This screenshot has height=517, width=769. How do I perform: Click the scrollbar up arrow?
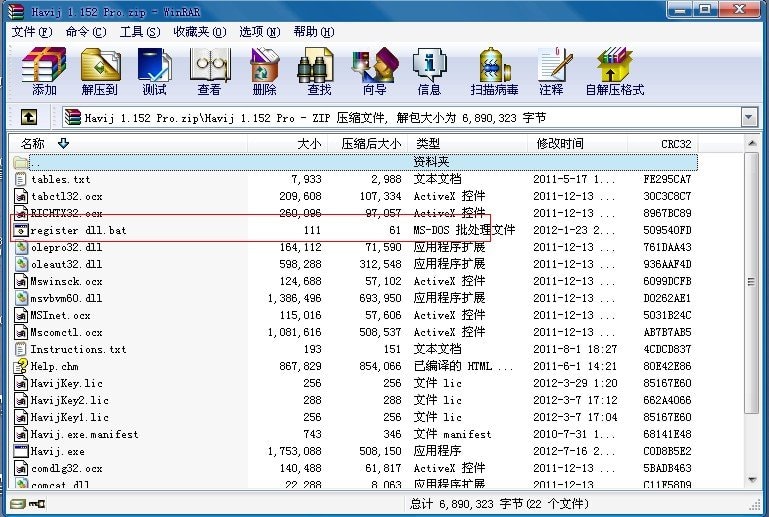coord(751,143)
